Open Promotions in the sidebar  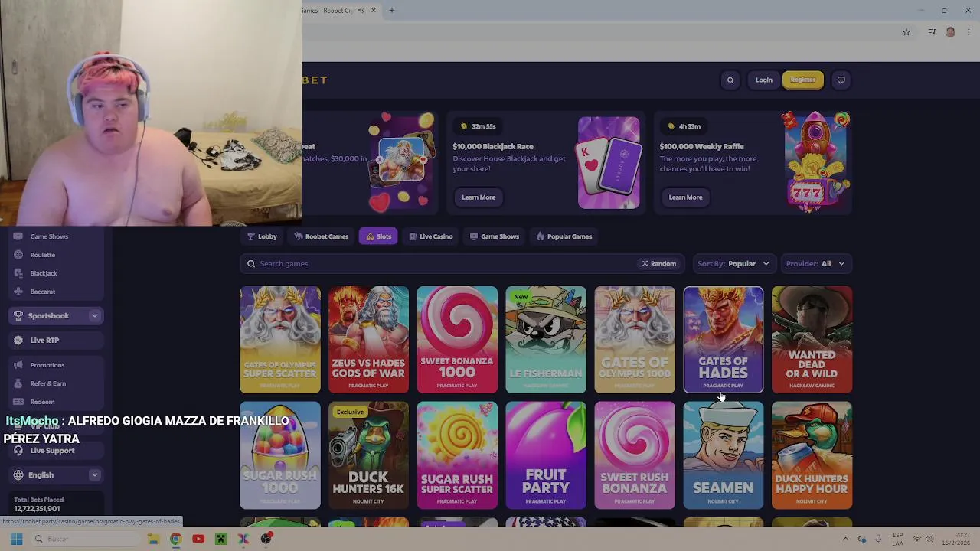click(x=47, y=365)
